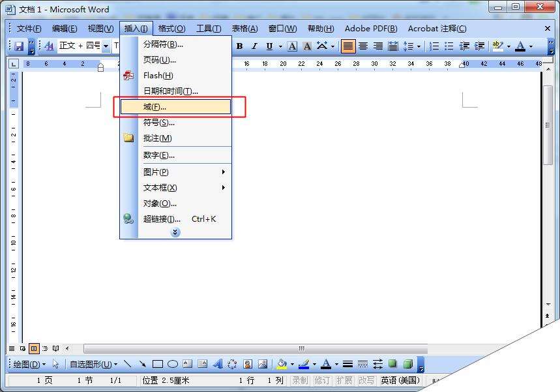
Task: Select the Line drawing tool
Action: (128, 364)
